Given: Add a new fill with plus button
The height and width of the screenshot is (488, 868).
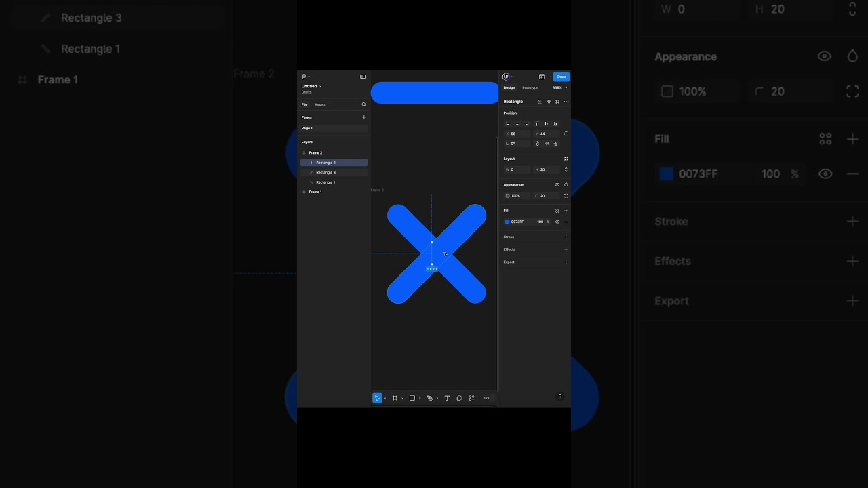Looking at the screenshot, I should click(566, 211).
